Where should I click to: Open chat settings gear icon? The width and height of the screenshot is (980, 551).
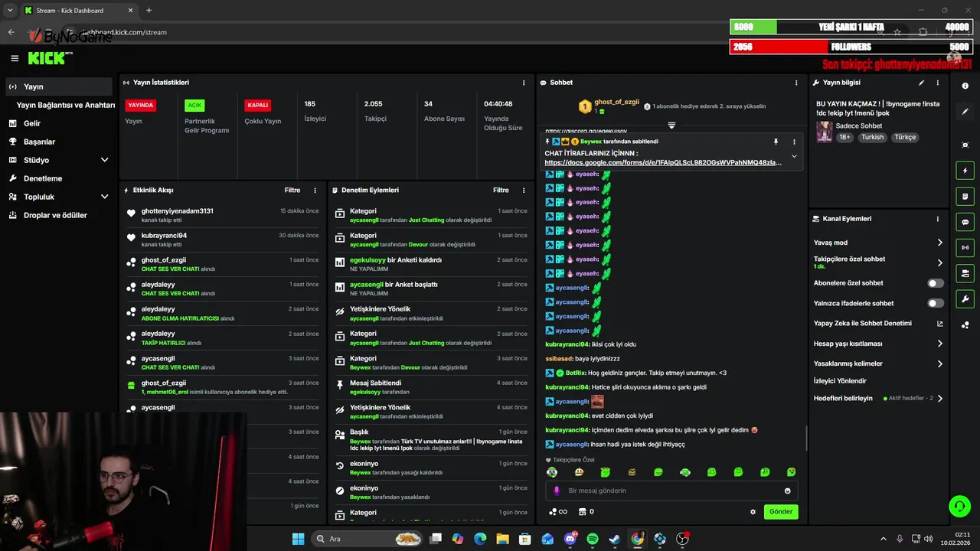pyautogui.click(x=753, y=512)
